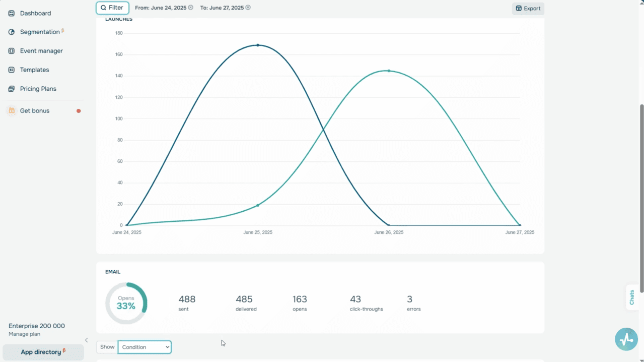The image size is (644, 362).
Task: Click the Filter button
Action: click(112, 8)
